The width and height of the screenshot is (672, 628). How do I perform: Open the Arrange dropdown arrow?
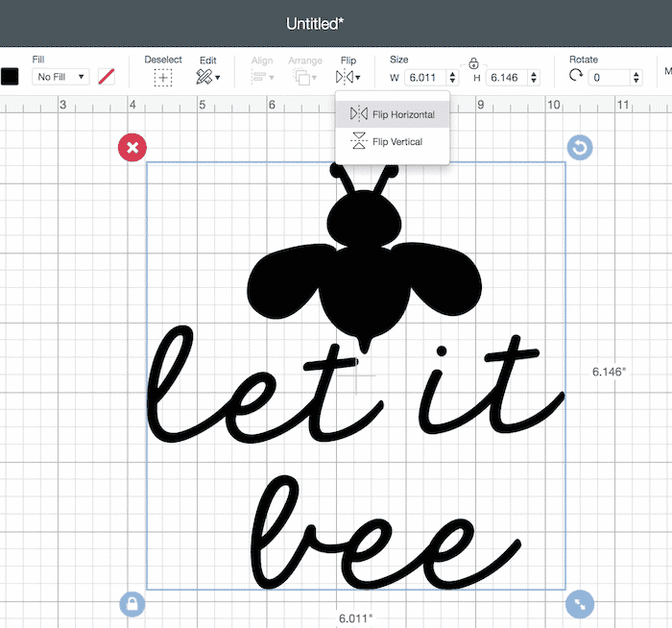pyautogui.click(x=314, y=78)
